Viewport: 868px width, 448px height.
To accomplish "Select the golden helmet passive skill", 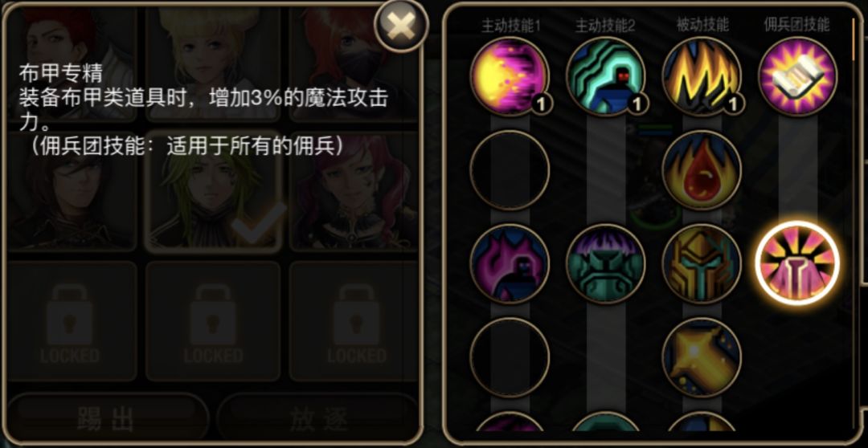I will [702, 263].
